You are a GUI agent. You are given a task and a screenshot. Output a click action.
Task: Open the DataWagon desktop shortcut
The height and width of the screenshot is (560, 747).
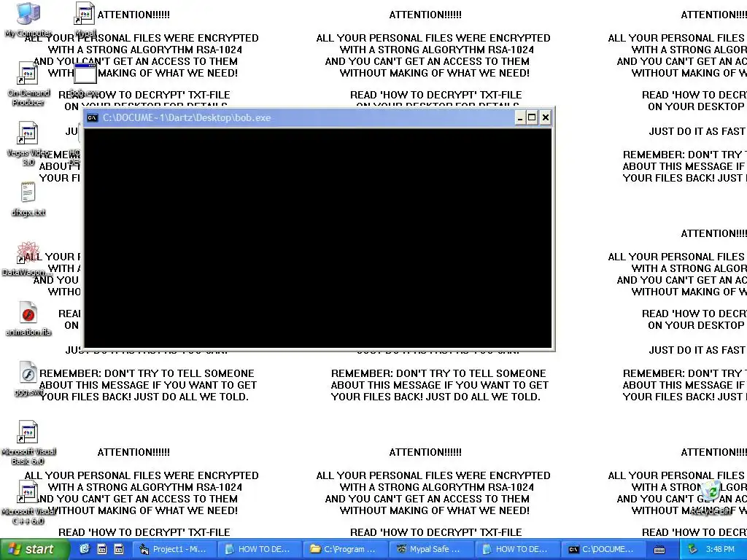(27, 259)
